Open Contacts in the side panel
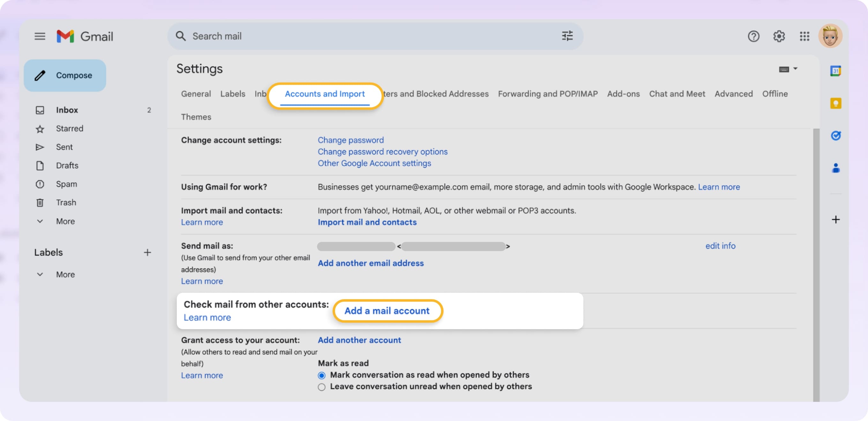The image size is (868, 421). tap(836, 168)
